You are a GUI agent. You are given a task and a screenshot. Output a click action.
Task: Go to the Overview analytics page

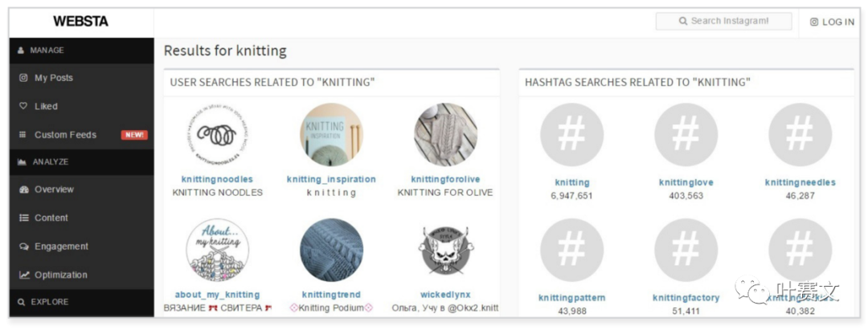tap(54, 189)
